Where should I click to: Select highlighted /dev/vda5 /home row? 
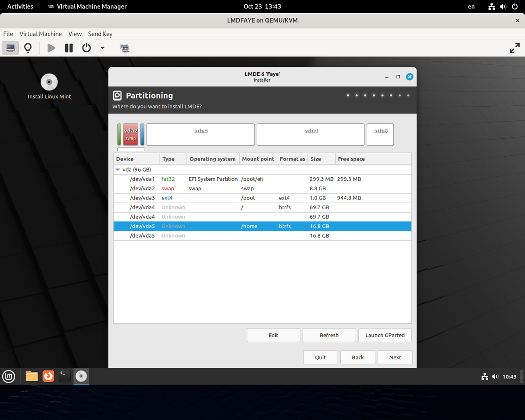(x=262, y=226)
